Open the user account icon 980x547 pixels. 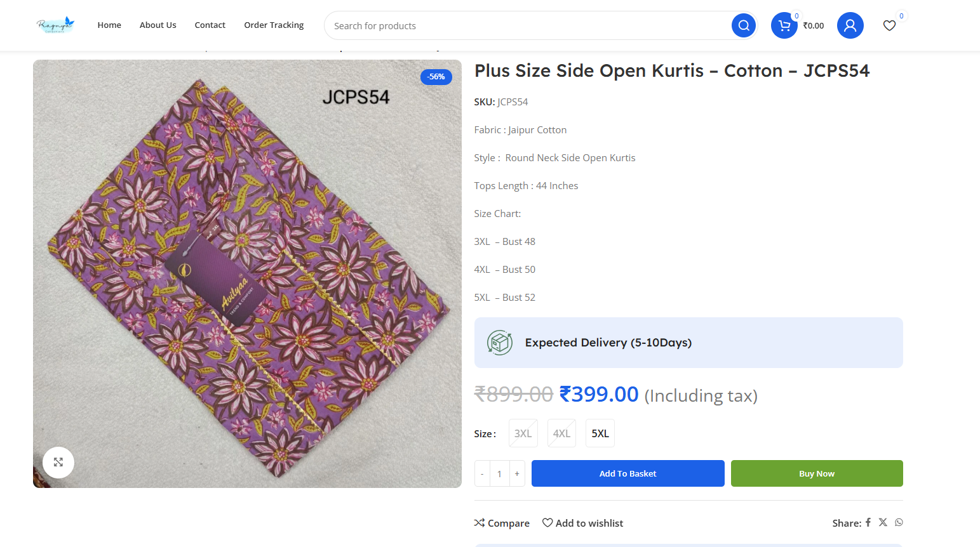[850, 25]
